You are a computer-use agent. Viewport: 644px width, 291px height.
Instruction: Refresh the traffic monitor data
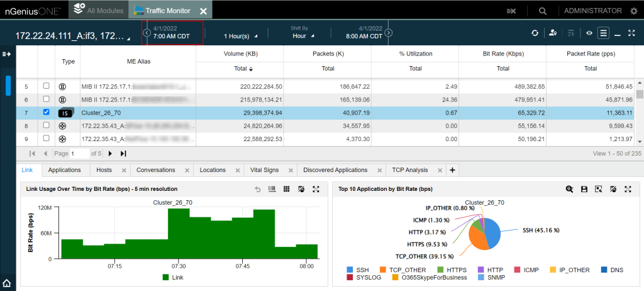click(x=535, y=33)
